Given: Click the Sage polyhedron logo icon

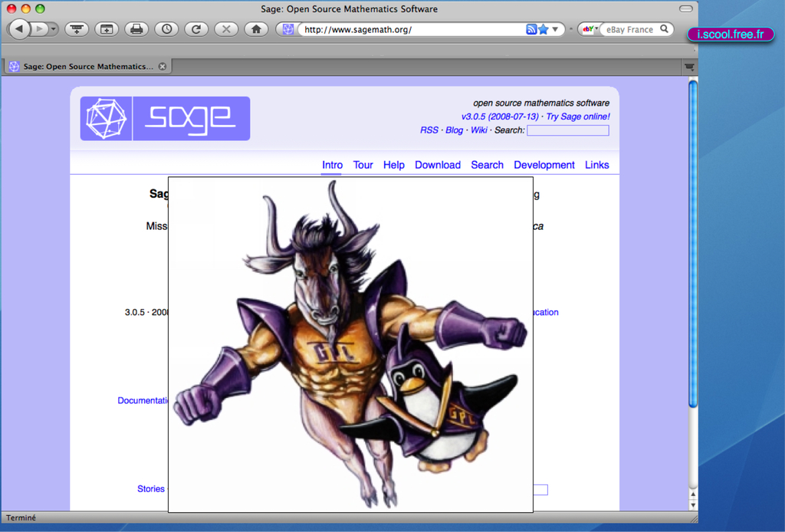Looking at the screenshot, I should click(x=106, y=119).
